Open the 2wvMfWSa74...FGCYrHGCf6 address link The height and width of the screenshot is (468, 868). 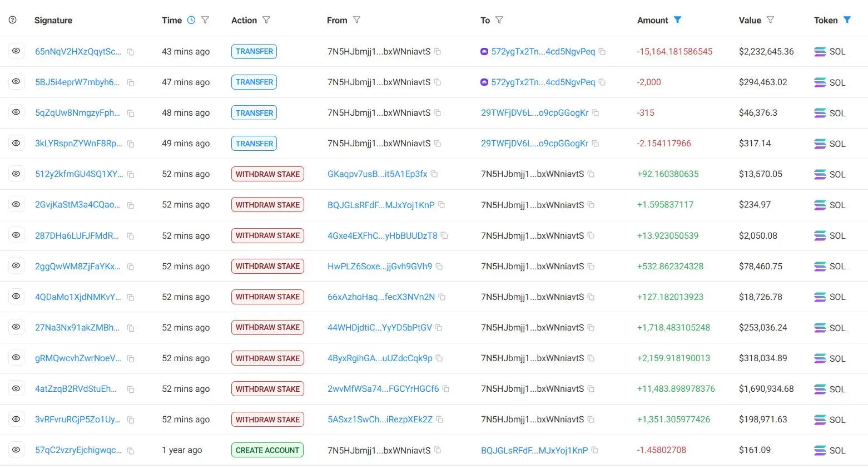(383, 389)
